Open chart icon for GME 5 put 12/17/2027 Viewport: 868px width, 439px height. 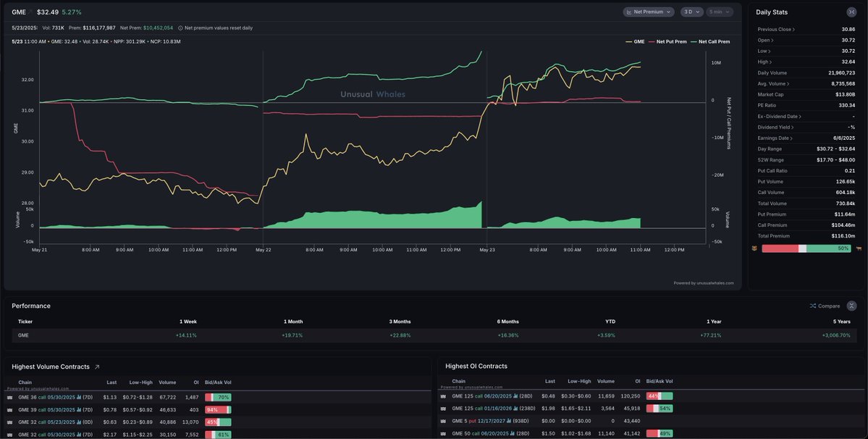click(509, 421)
